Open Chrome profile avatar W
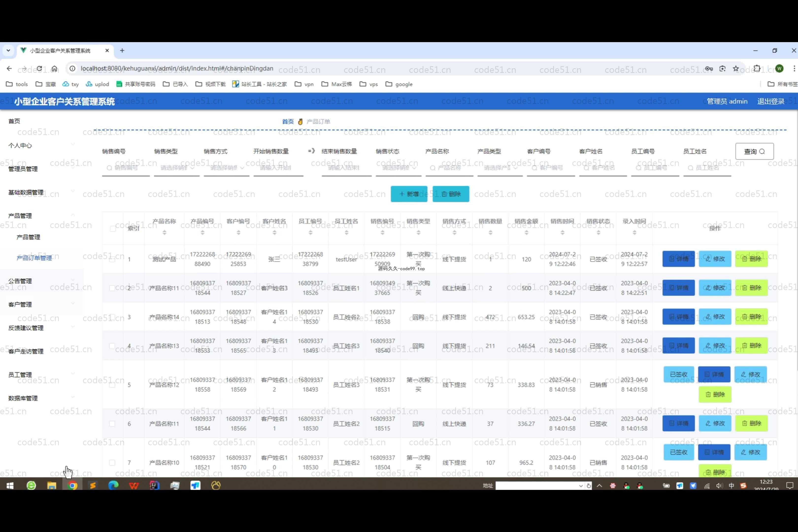Image resolution: width=798 pixels, height=532 pixels. (779, 68)
